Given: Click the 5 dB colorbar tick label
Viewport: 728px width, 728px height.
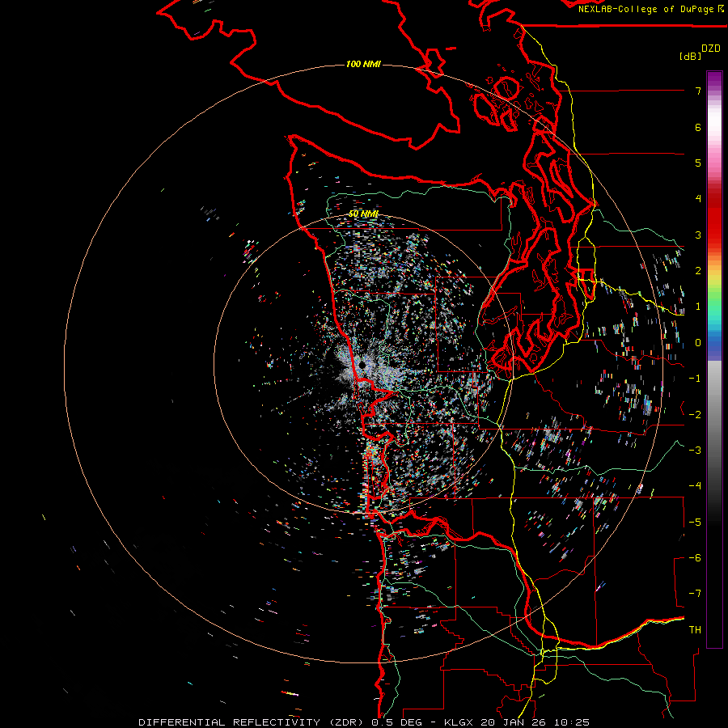Looking at the screenshot, I should 698,163.
